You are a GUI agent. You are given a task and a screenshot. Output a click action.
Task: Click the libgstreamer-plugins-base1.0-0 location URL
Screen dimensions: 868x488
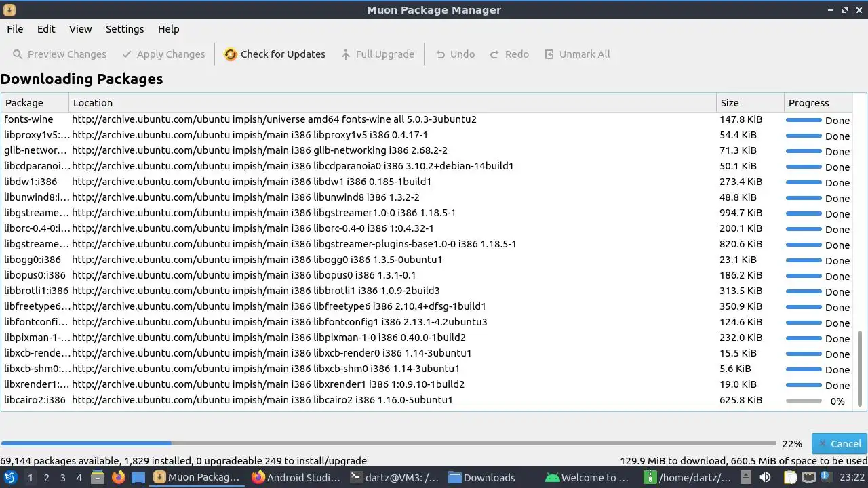pyautogui.click(x=294, y=244)
